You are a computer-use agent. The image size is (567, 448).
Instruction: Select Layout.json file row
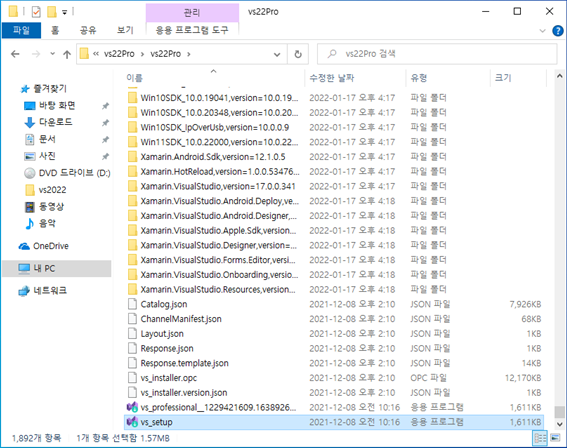(x=333, y=334)
